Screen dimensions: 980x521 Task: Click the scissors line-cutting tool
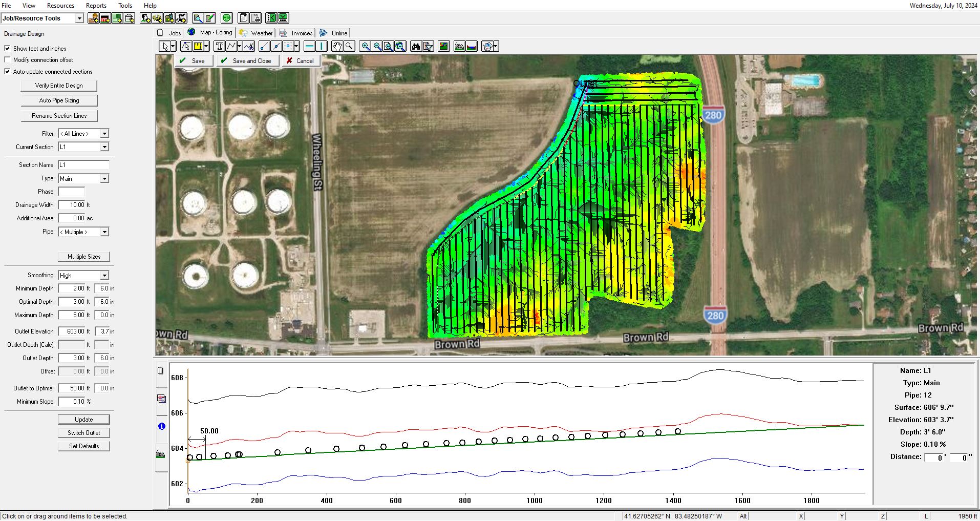click(249, 47)
